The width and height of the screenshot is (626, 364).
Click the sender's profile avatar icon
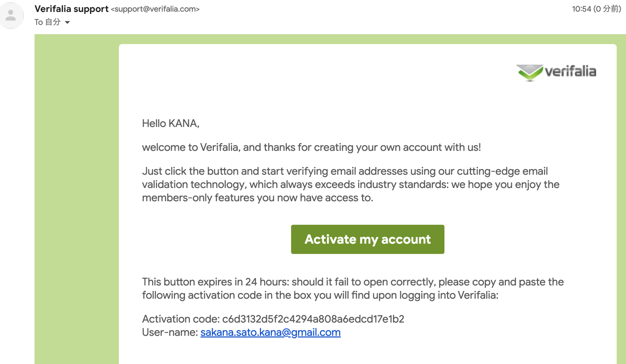pyautogui.click(x=11, y=16)
